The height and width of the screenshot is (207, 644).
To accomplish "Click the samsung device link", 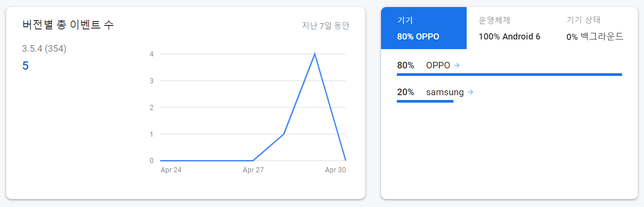I will pos(445,92).
